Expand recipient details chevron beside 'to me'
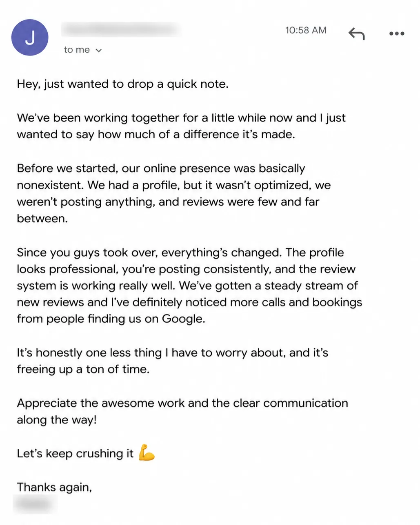Viewport: 420px width, 525px height. 98,51
